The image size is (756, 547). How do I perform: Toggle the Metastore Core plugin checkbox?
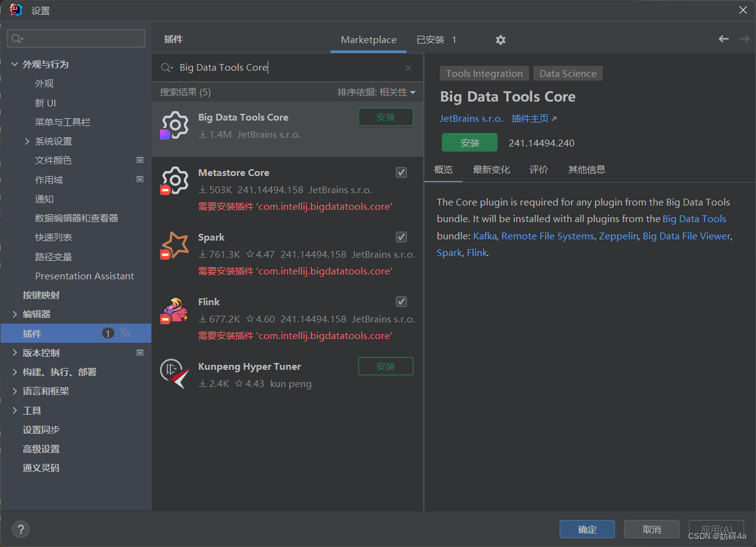401,172
